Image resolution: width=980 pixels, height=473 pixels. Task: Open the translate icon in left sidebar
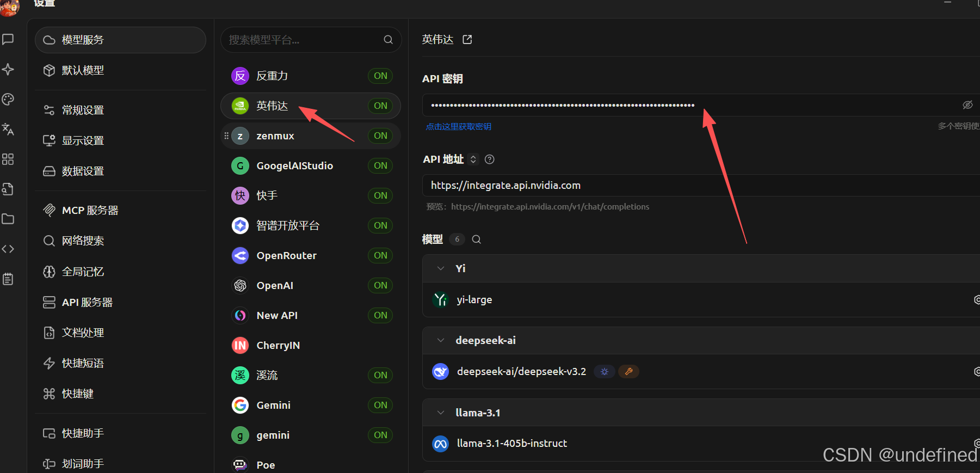click(x=8, y=129)
